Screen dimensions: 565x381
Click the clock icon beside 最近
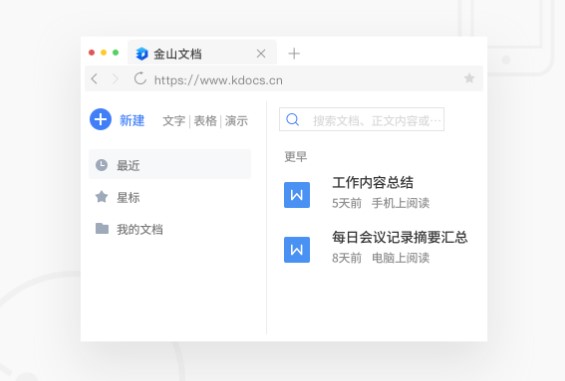[x=102, y=165]
